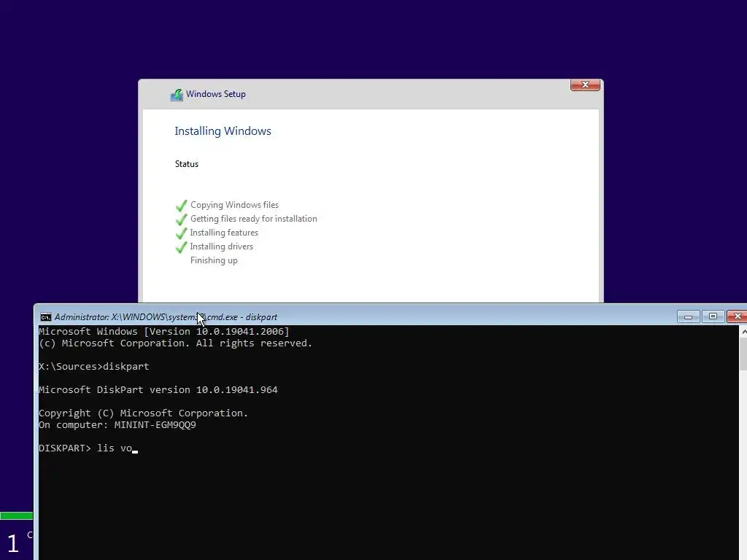Click the step number 1 indicator
The height and width of the screenshot is (560, 747).
13,543
